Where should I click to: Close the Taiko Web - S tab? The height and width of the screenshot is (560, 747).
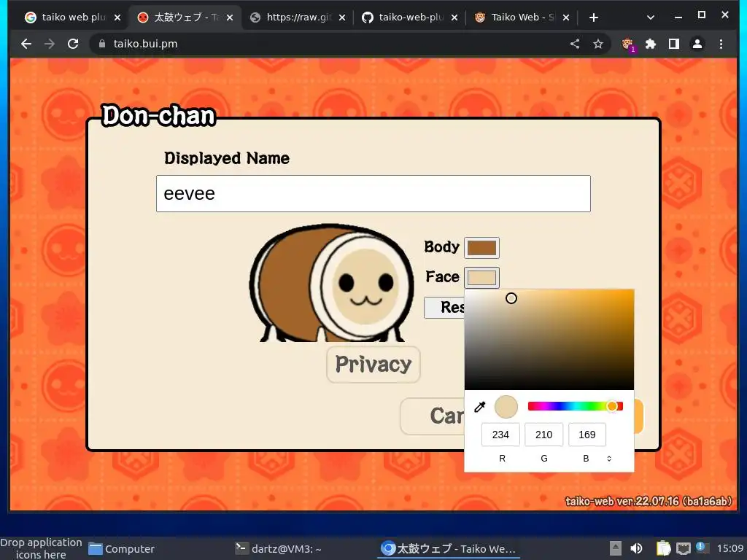(x=566, y=17)
